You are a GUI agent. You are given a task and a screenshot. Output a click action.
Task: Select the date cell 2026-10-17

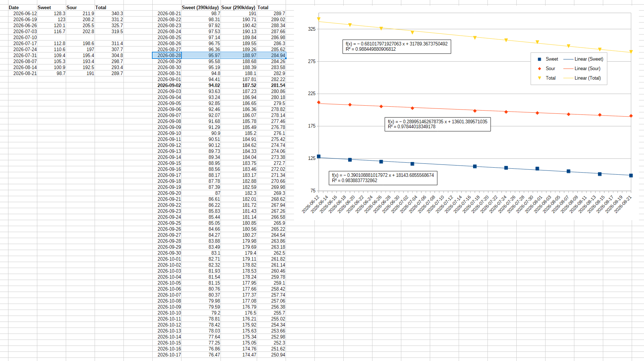point(167,355)
